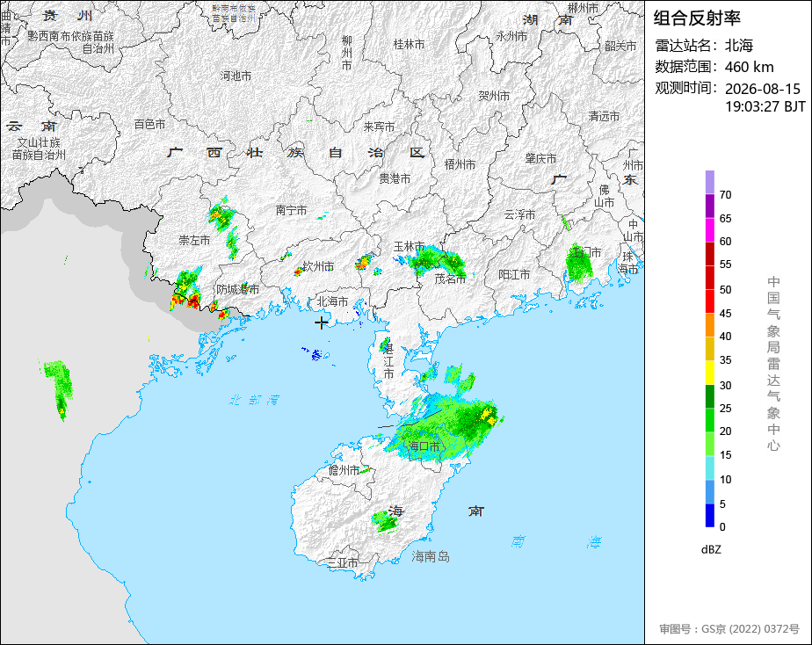This screenshot has height=645, width=812.
Task: Click the 北海市 city label
Action: 332,301
